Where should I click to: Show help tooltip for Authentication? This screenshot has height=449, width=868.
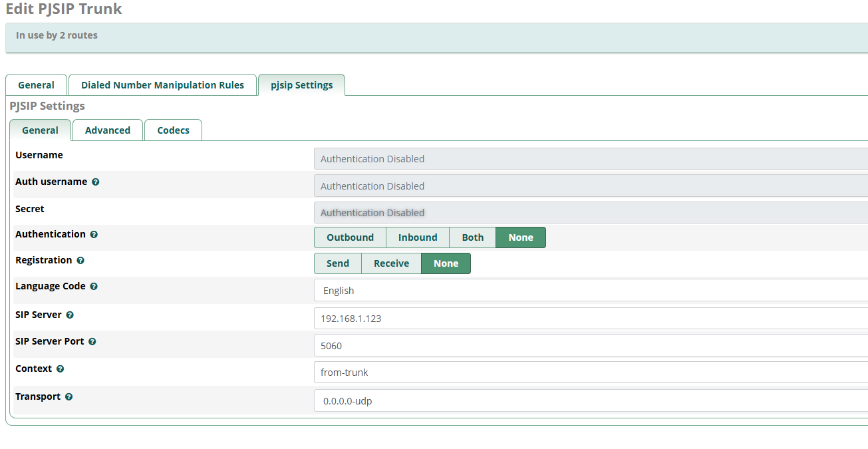pos(94,235)
